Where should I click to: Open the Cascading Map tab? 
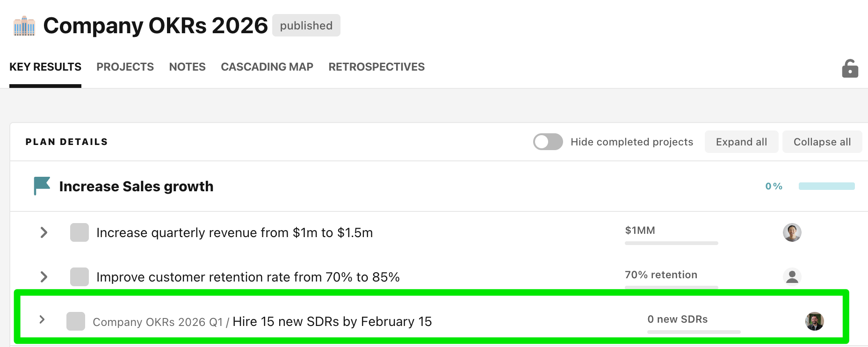click(267, 67)
